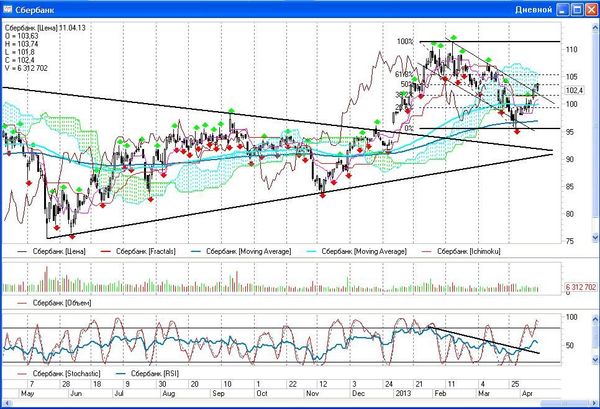Viewport: 600px width, 409px height.
Task: Select the dark-blue Сбербанк [Moving Average] legend entry
Action: click(x=248, y=251)
